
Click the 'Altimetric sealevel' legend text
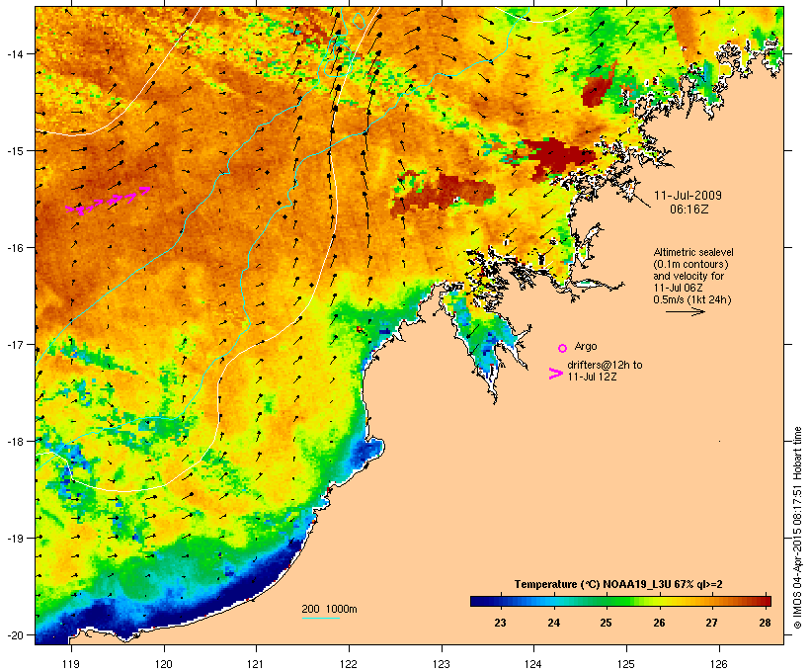pyautogui.click(x=693, y=252)
